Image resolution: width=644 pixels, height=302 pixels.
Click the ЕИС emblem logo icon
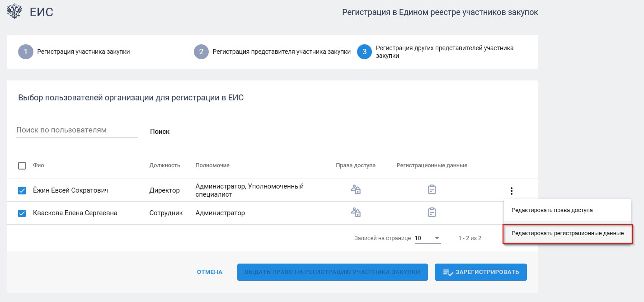(x=15, y=12)
